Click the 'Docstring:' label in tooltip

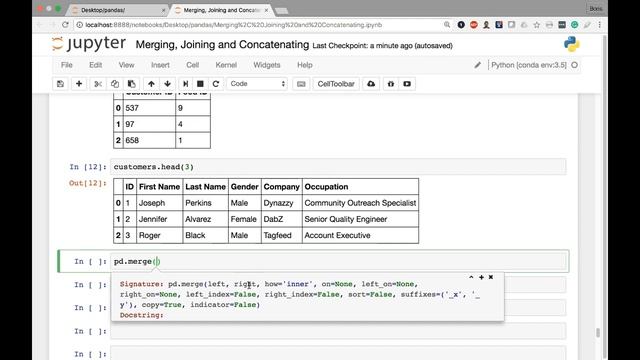pyautogui.click(x=142, y=315)
